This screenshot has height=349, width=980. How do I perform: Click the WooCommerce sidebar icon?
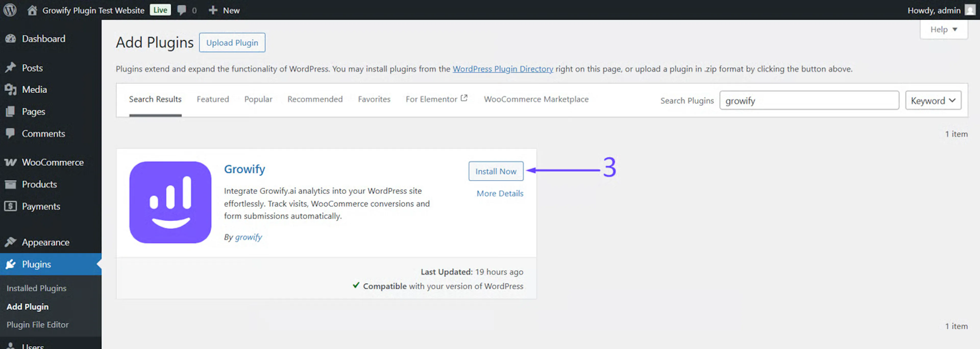pyautogui.click(x=11, y=162)
